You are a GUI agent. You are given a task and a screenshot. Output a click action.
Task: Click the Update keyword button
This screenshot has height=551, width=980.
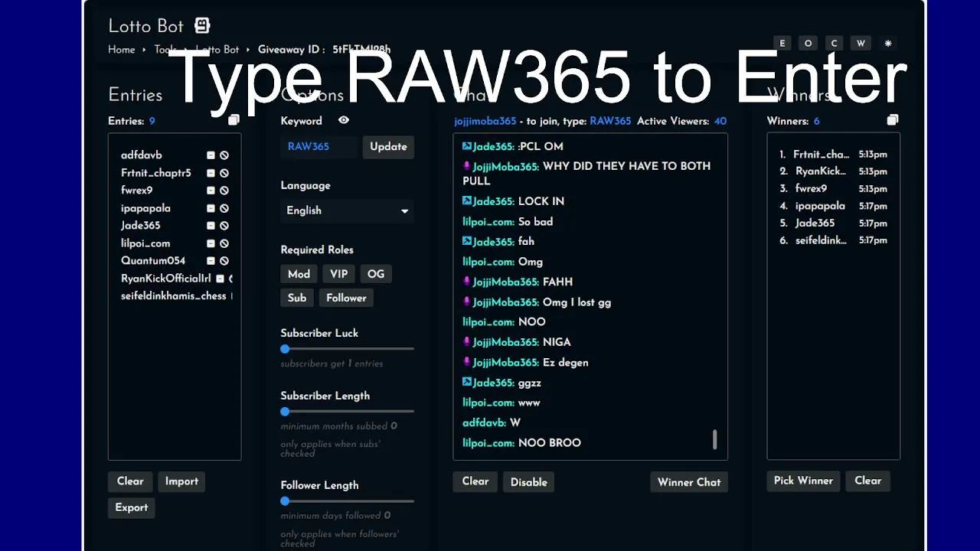(x=388, y=147)
